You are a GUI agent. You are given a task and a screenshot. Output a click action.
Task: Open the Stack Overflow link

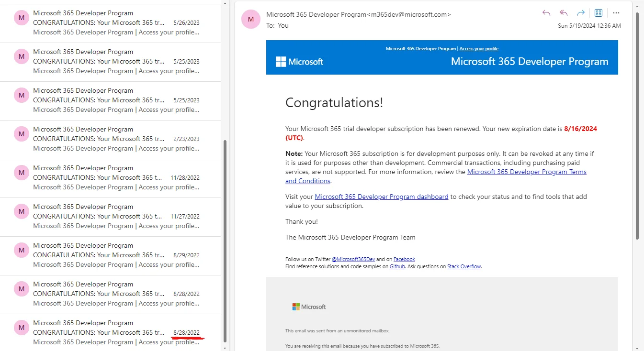(x=464, y=266)
